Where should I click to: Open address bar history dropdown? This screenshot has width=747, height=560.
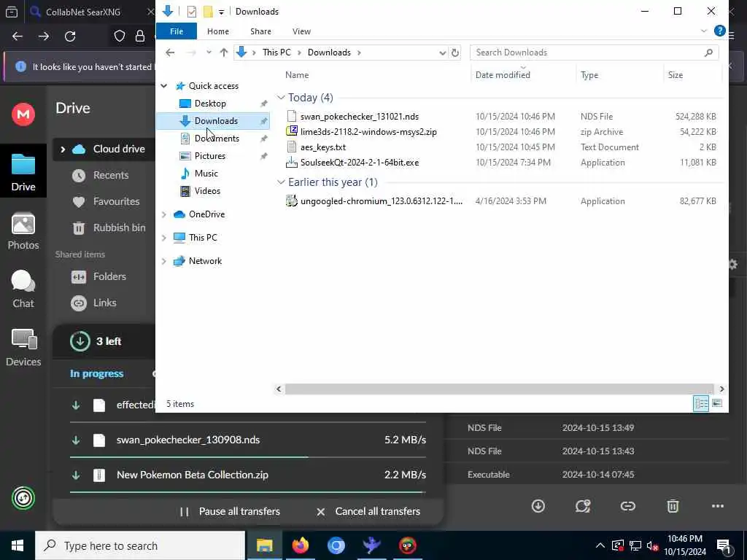click(442, 52)
